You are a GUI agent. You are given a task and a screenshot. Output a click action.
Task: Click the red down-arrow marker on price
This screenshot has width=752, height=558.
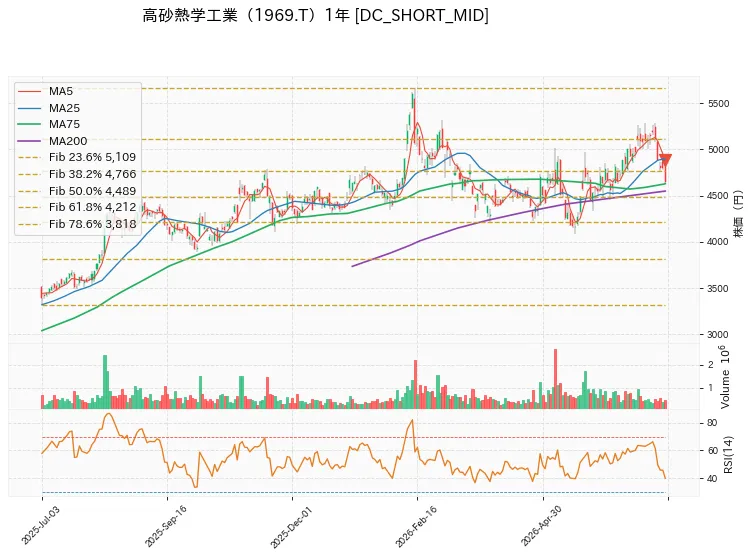[665, 160]
